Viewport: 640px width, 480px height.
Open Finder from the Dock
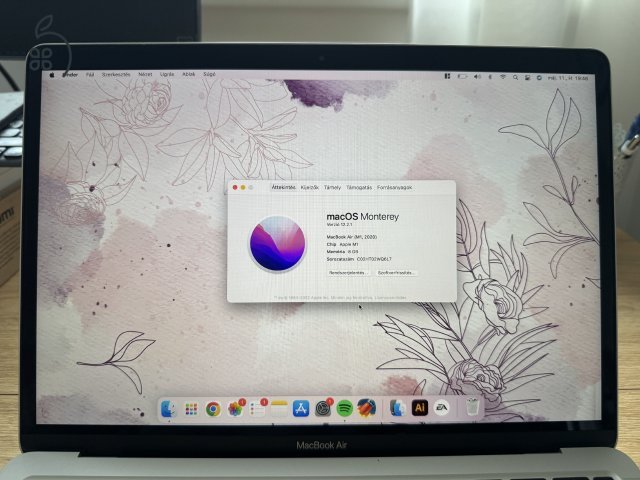point(168,409)
